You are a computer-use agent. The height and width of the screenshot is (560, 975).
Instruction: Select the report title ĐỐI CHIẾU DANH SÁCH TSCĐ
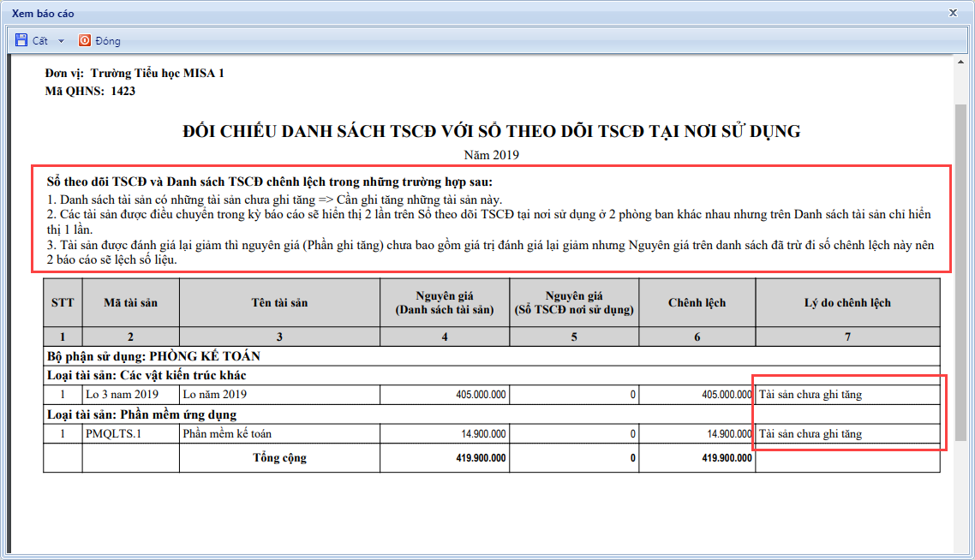[x=491, y=131]
